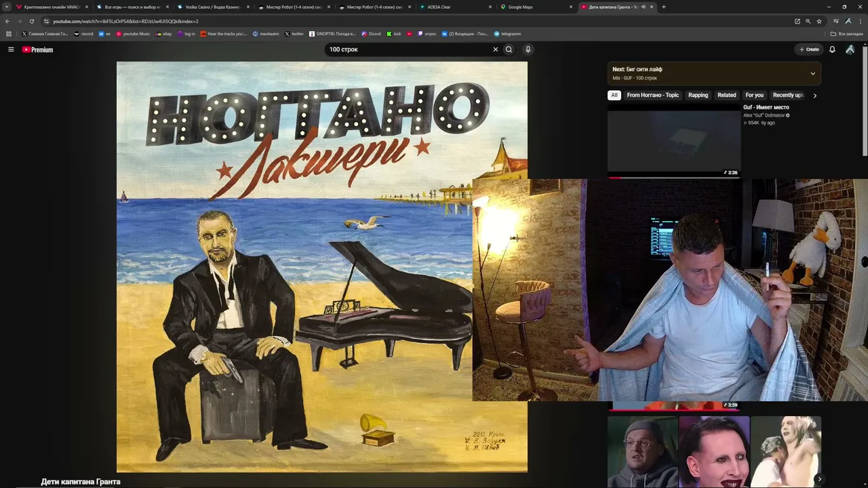Open the kick bookmark

394,34
